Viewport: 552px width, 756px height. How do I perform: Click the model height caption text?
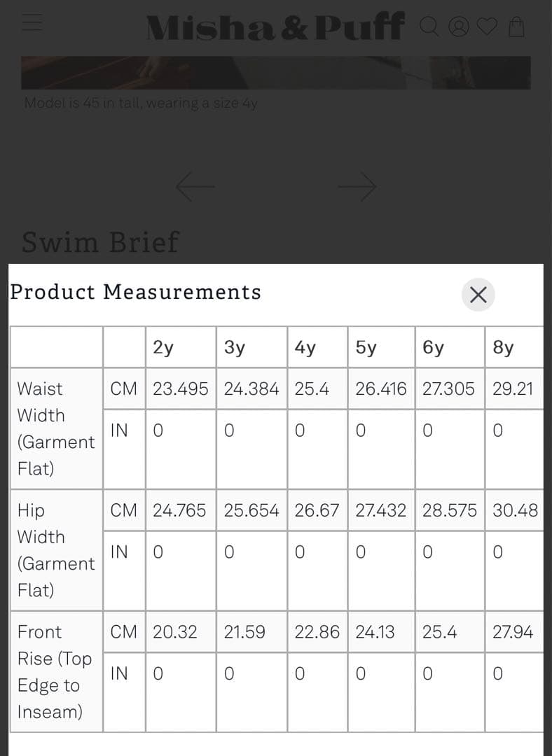click(x=141, y=103)
